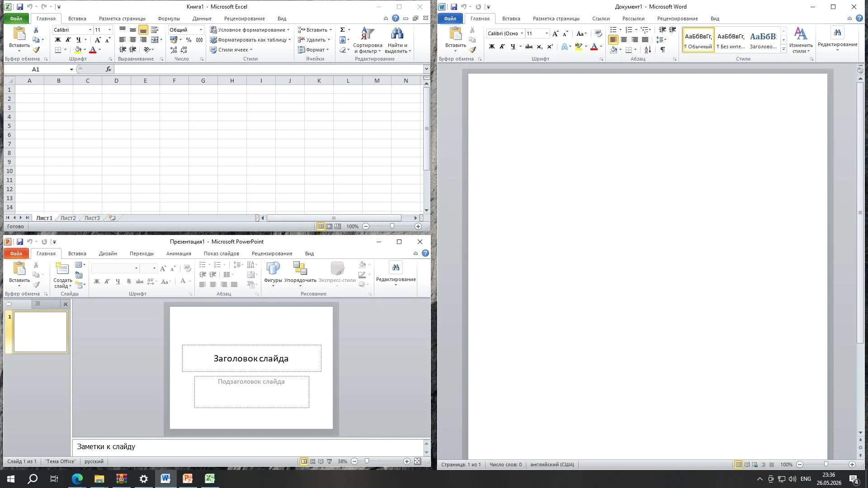Open the 'Дизайн' tab in PowerPoint

(x=108, y=253)
